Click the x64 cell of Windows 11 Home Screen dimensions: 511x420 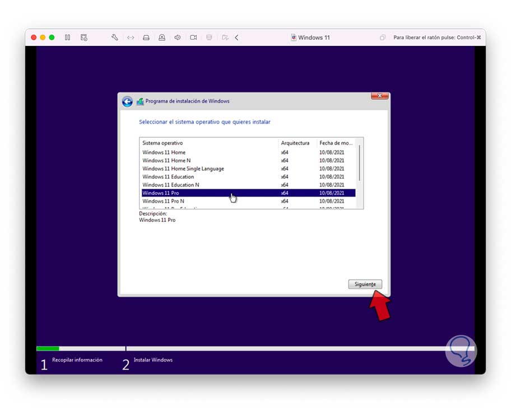(x=285, y=152)
